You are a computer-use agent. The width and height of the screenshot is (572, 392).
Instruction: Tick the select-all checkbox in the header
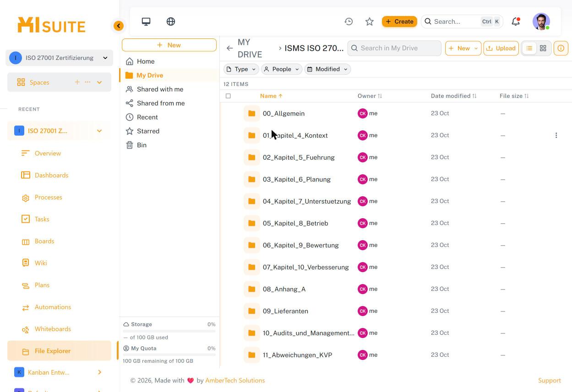(228, 96)
